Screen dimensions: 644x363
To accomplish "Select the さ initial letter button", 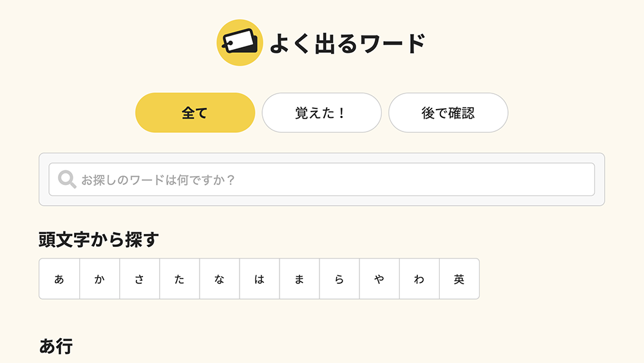I will click(139, 279).
